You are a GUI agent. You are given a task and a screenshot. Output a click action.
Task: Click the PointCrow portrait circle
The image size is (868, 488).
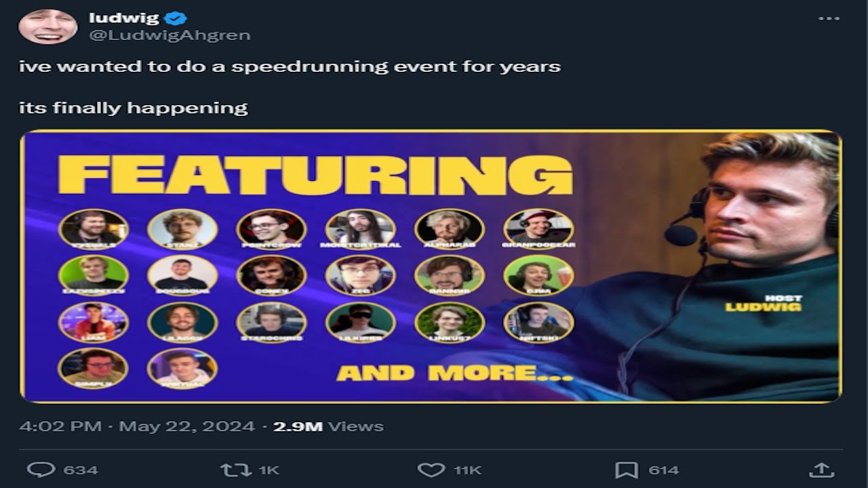pos(271,228)
